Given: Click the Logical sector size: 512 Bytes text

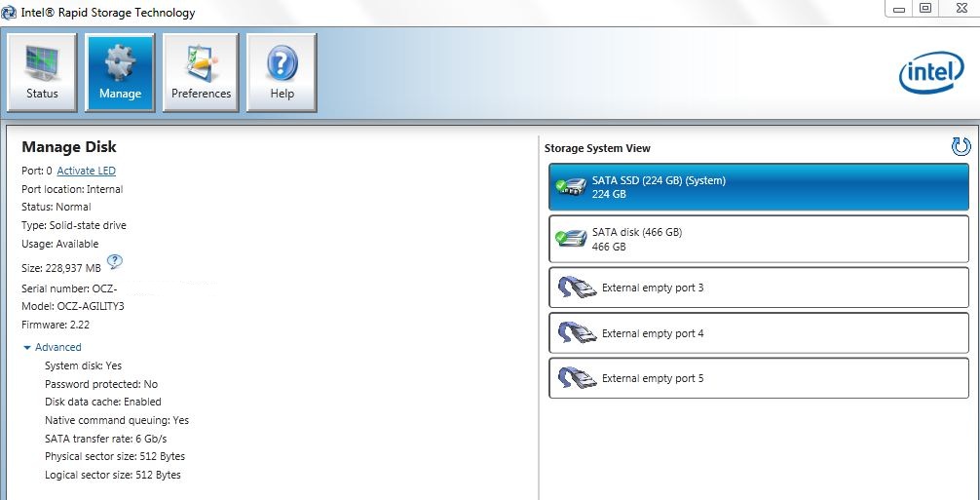Looking at the screenshot, I should 113,475.
